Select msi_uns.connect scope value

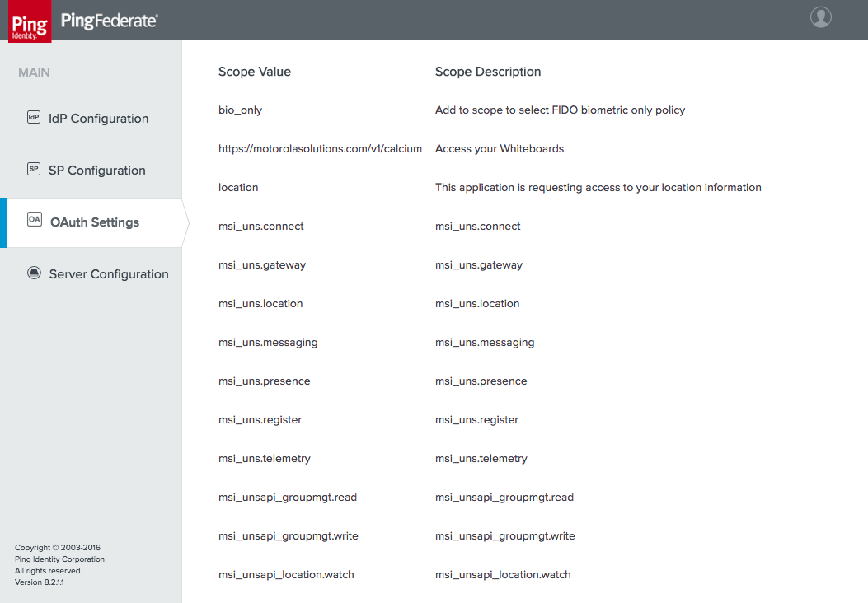click(x=260, y=227)
